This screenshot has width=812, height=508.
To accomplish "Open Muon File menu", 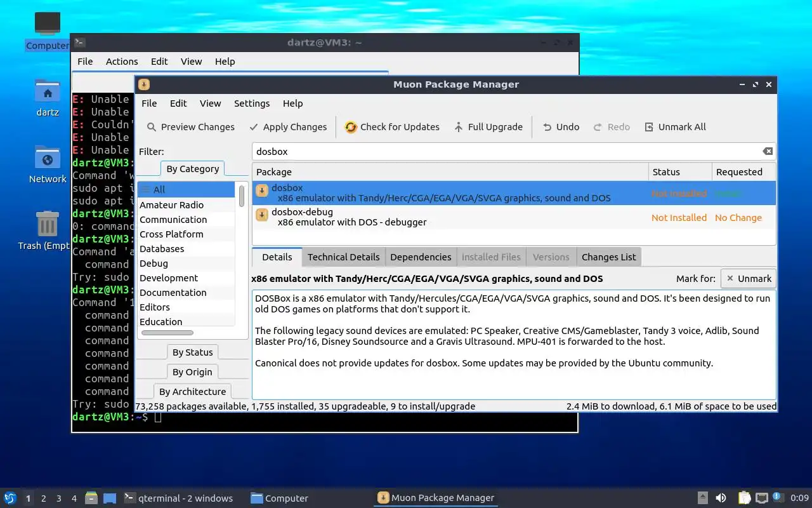I will [x=149, y=104].
